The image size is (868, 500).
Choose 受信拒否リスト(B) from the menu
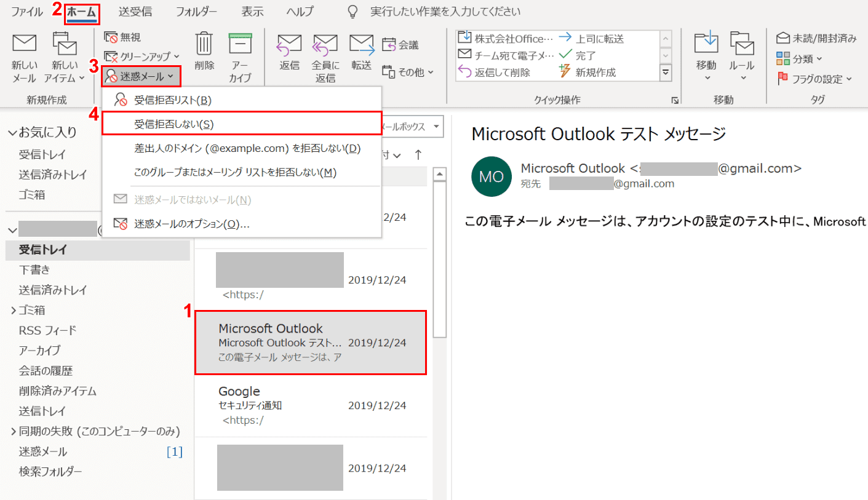point(242,100)
